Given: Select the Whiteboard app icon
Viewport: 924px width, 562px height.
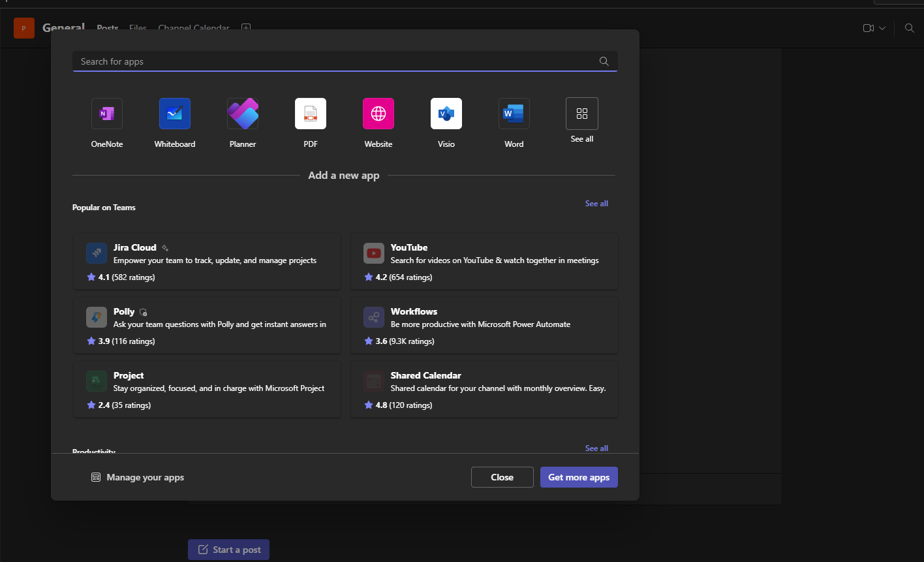Looking at the screenshot, I should click(x=175, y=114).
